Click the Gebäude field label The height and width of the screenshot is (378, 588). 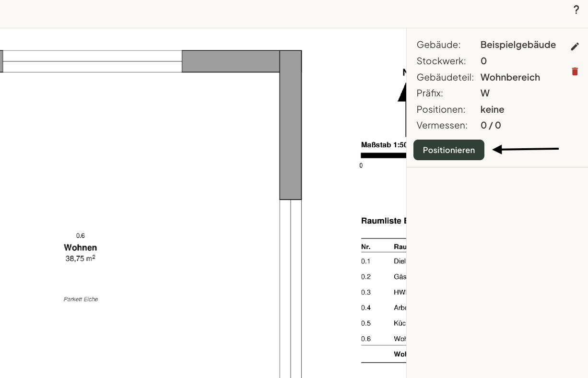[x=438, y=45]
